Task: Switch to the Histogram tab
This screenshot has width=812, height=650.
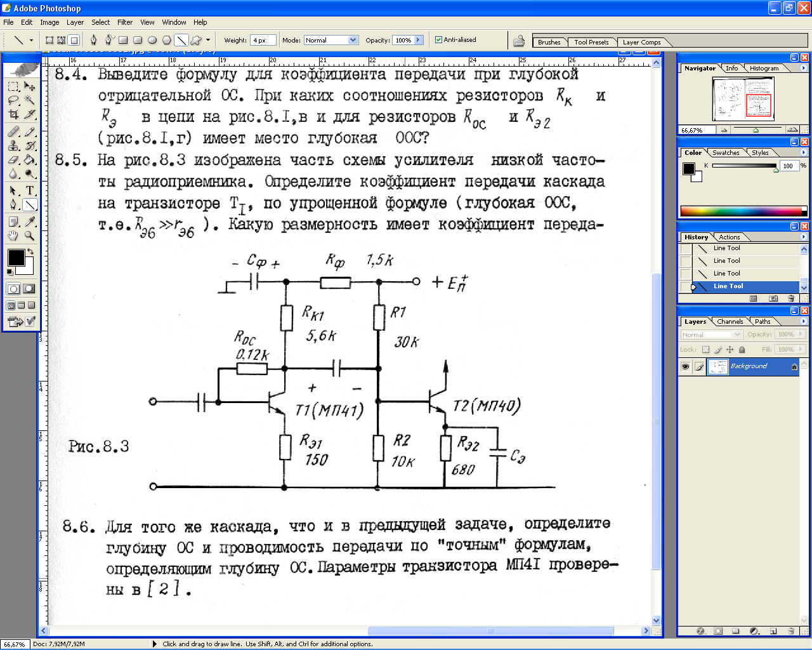Action: [x=764, y=68]
